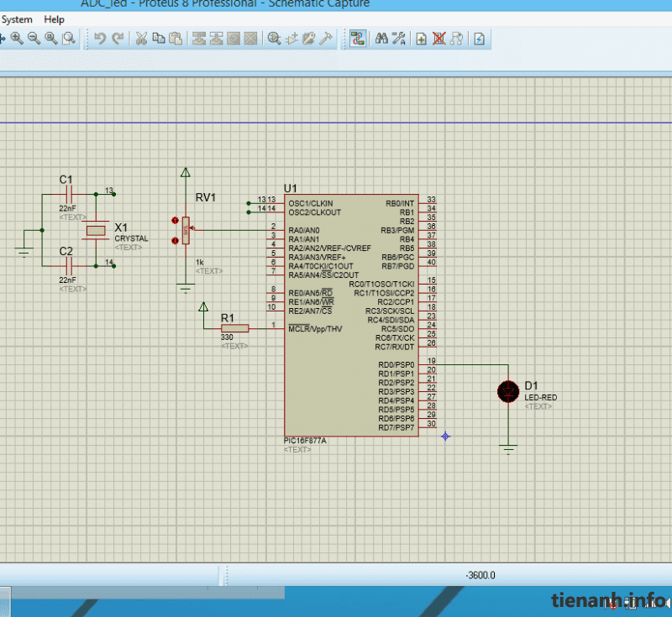The width and height of the screenshot is (672, 617).
Task: Click the Remove sheet red X icon
Action: pos(438,38)
